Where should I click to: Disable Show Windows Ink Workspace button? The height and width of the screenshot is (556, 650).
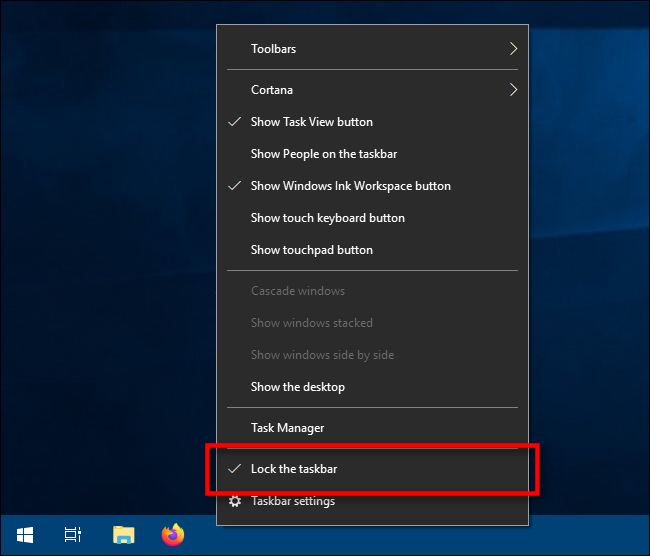click(350, 186)
